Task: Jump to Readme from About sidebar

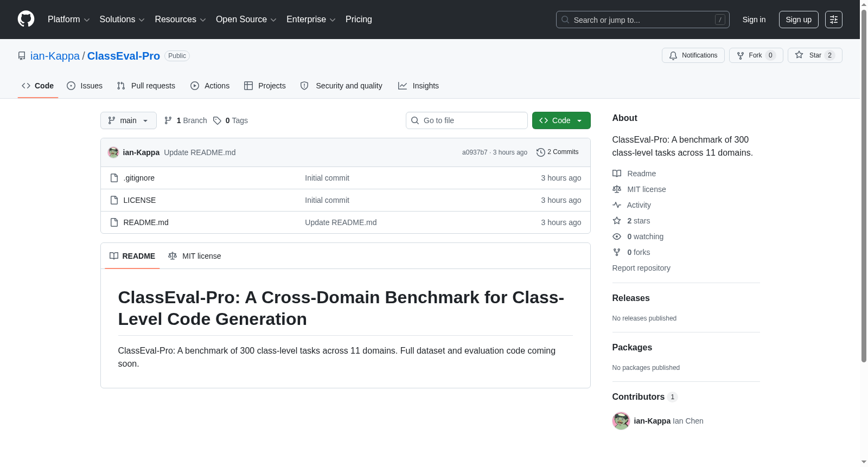Action: [634, 174]
